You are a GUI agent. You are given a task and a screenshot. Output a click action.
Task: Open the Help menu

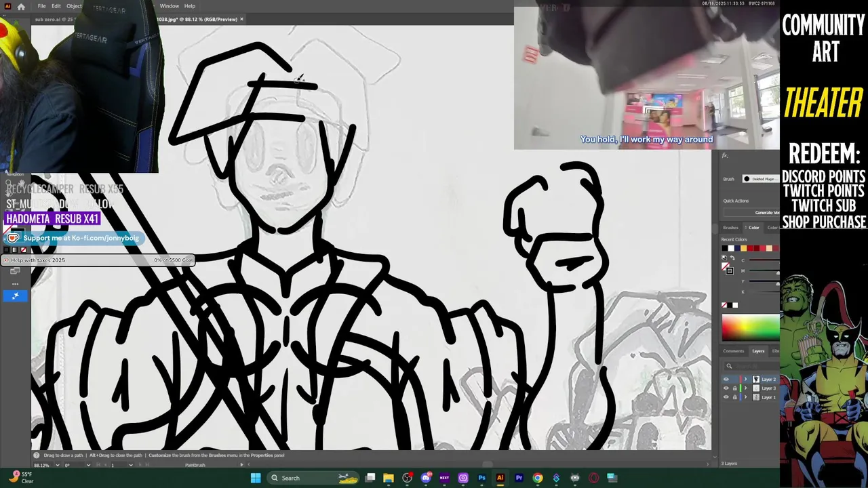(190, 6)
